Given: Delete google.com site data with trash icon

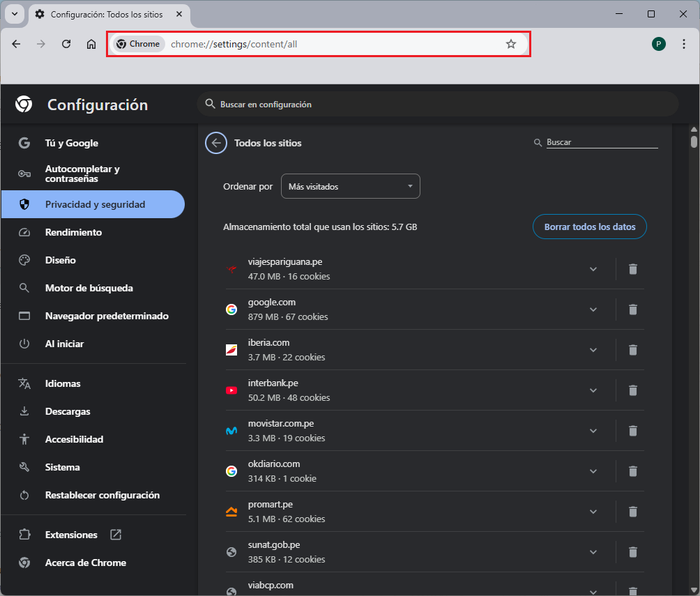Looking at the screenshot, I should pos(632,310).
